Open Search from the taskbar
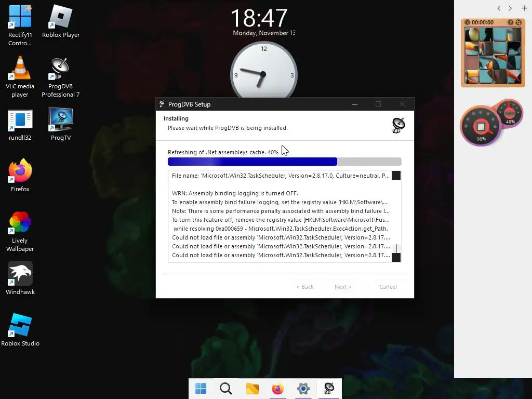The width and height of the screenshot is (532, 399). click(x=226, y=389)
